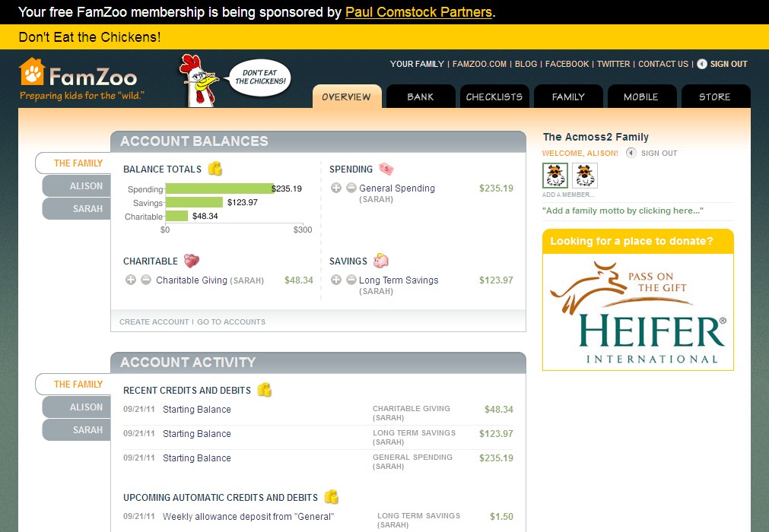Click the sign out arrow icon beside Welcome Alison
This screenshot has width=769, height=532.
(x=631, y=153)
